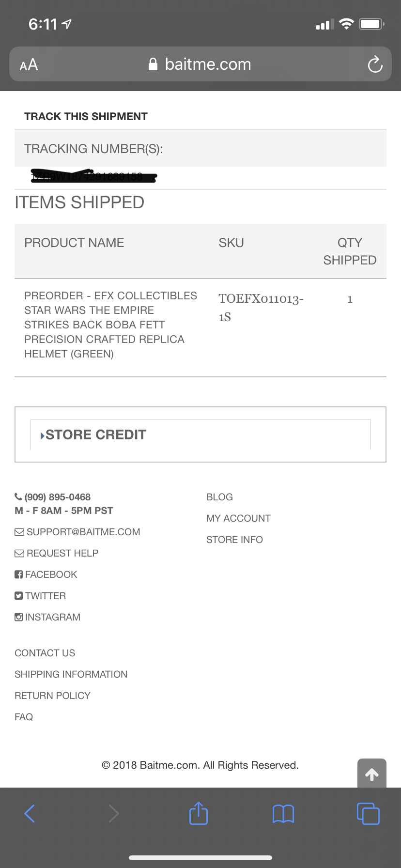Open the Request Help link
This screenshot has width=401, height=868.
pos(57,553)
